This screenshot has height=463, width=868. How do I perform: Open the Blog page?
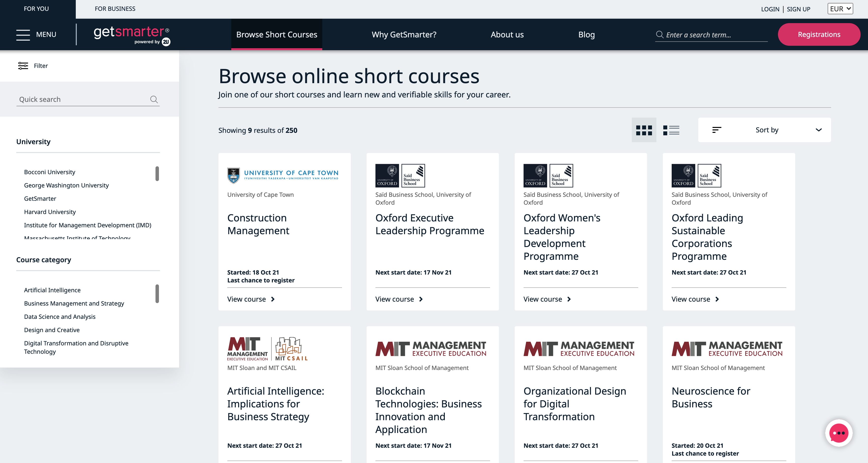pyautogui.click(x=587, y=34)
